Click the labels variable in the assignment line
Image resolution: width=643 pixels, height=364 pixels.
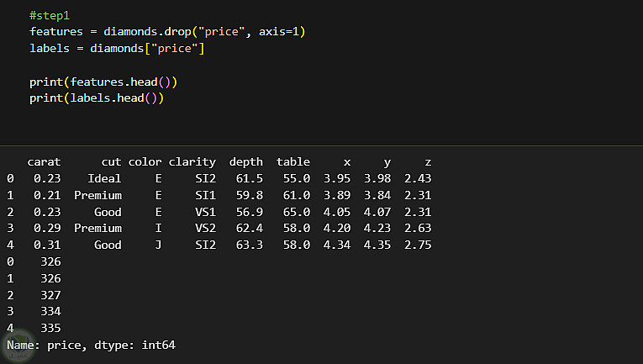click(x=49, y=49)
